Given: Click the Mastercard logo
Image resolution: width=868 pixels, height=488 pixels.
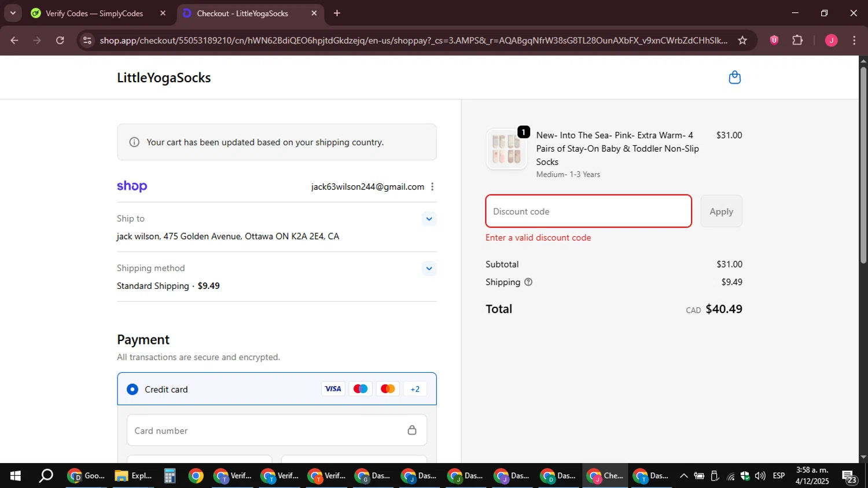Looking at the screenshot, I should [388, 389].
